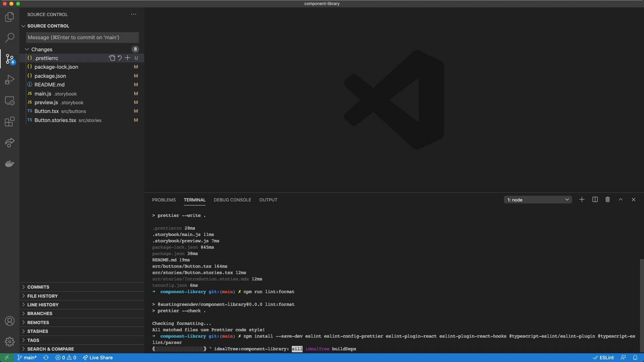644x362 pixels.
Task: Open remote window from status bar corner
Action: point(7,358)
